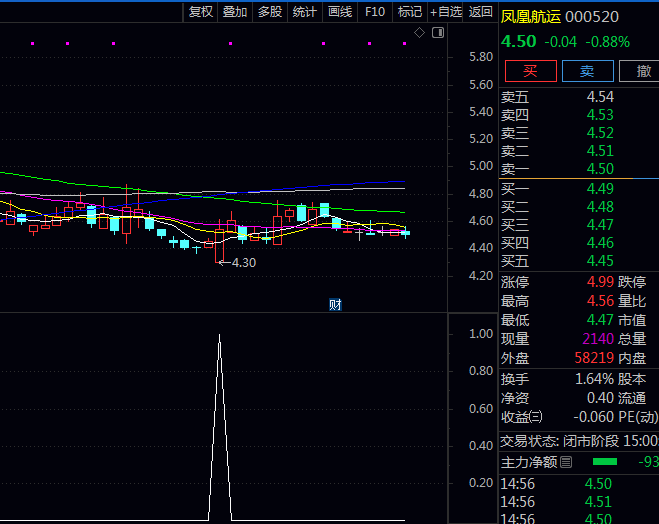Open the 叠加 overlay option

(235, 12)
